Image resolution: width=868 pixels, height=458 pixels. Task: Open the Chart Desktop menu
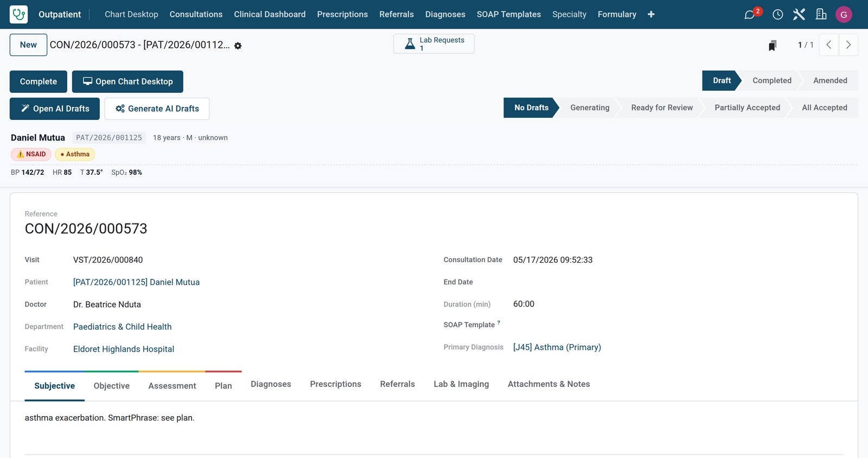(131, 14)
